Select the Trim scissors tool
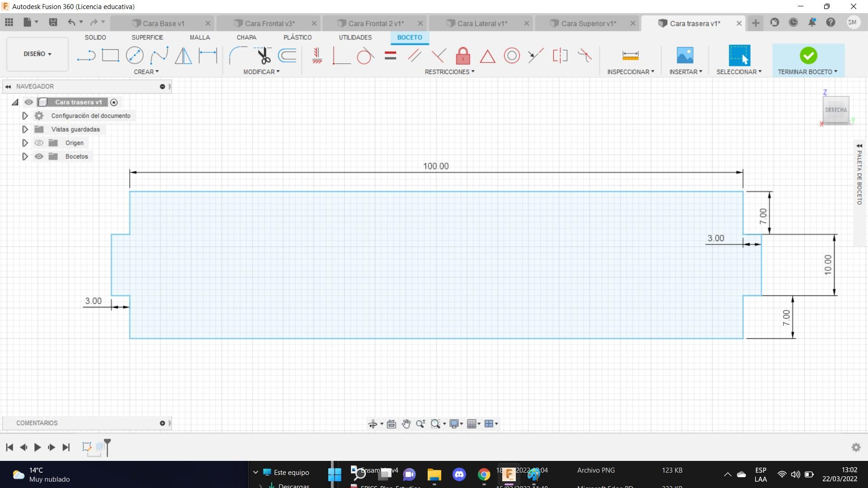This screenshot has height=488, width=868. 263,56
